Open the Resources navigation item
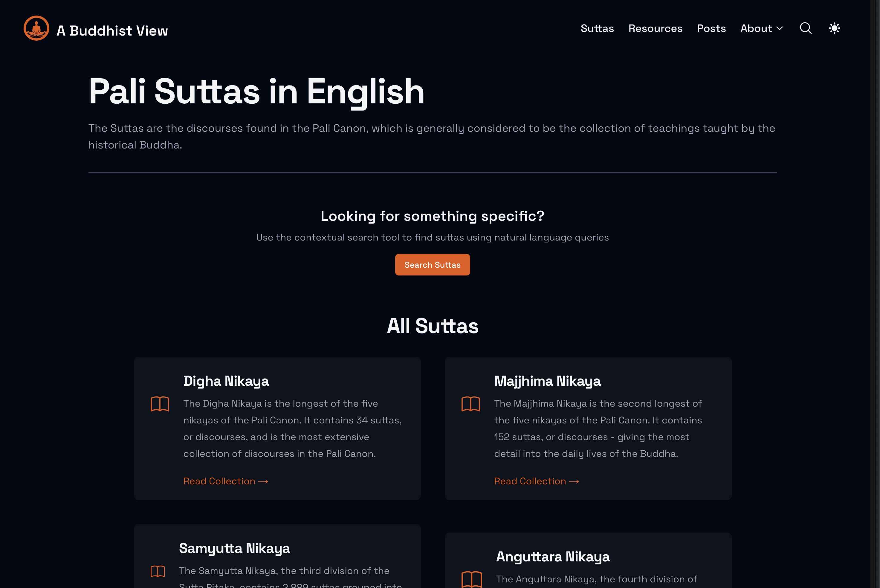 tap(655, 28)
